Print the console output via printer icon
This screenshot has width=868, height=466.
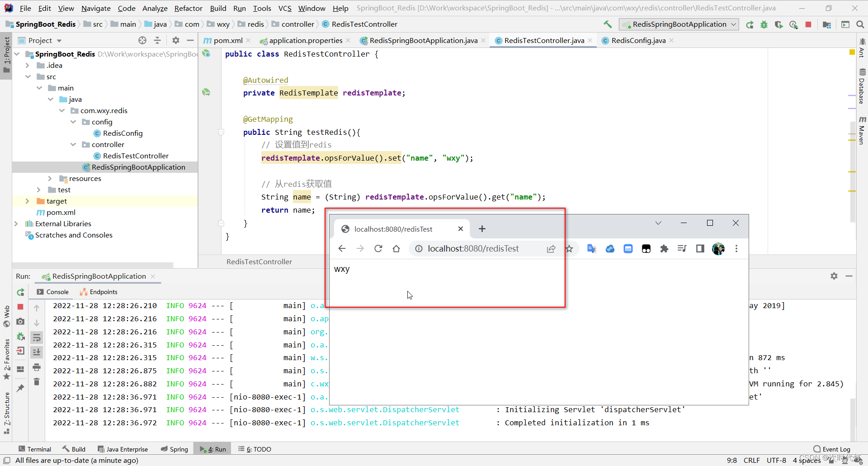coord(36,368)
